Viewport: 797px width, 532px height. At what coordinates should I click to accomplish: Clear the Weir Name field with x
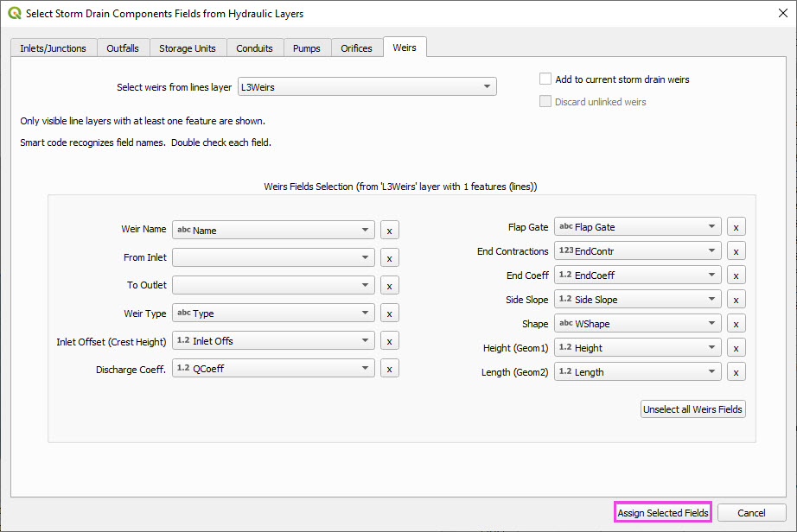tap(389, 231)
